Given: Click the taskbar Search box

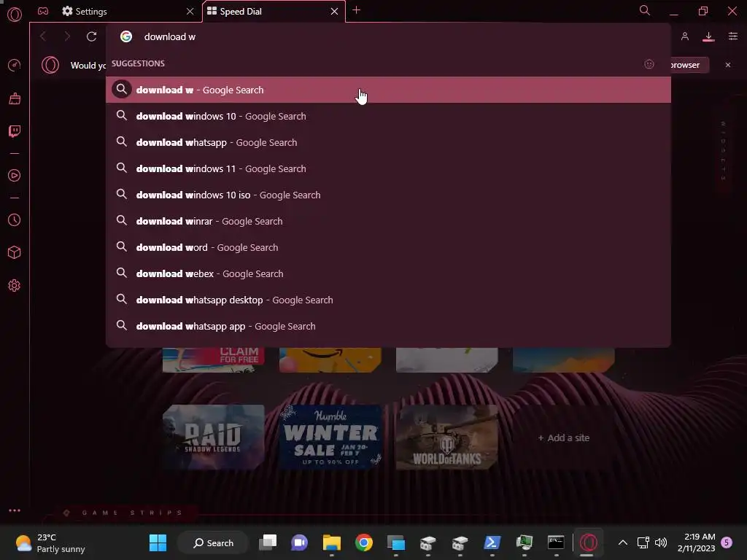Looking at the screenshot, I should click(x=213, y=542).
